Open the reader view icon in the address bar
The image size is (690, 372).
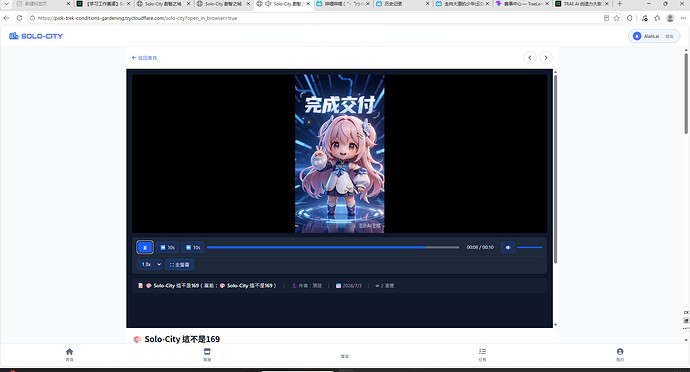[x=606, y=18]
